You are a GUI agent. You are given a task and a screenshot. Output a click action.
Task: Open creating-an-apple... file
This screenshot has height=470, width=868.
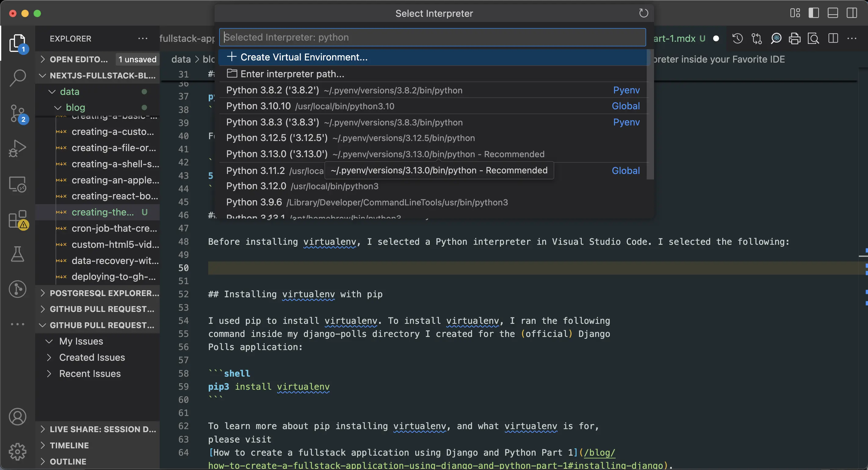[97, 180]
